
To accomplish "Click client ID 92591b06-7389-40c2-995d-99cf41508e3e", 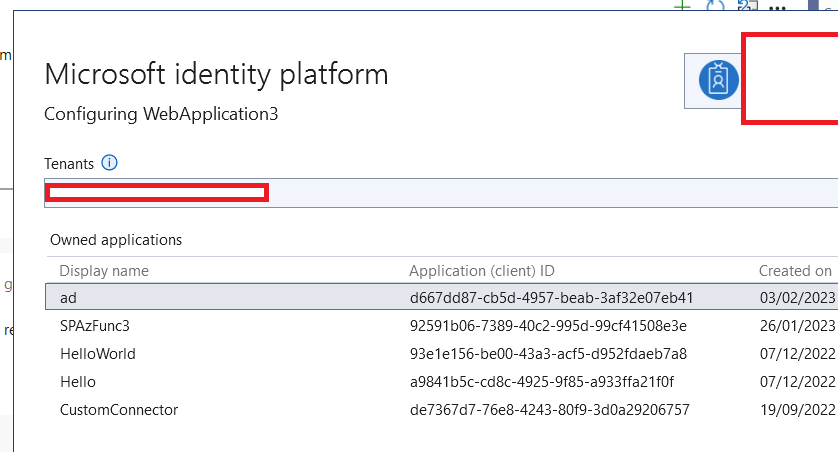I will pos(548,326).
